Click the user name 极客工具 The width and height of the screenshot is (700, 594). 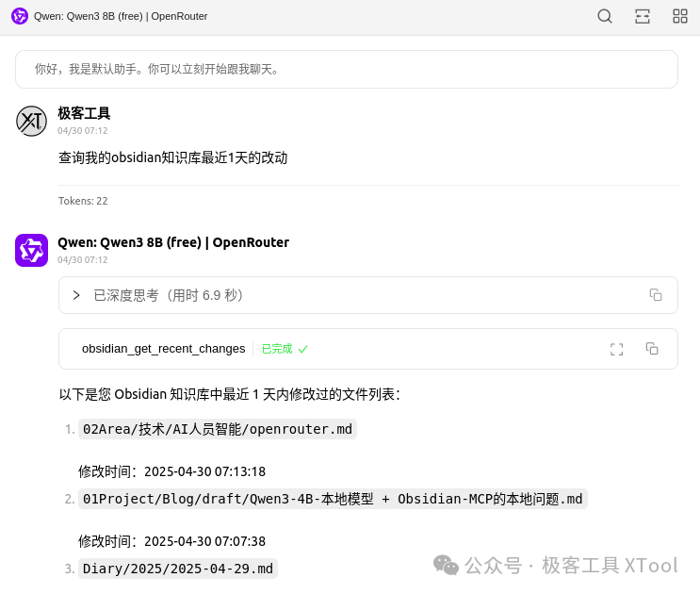(x=84, y=113)
